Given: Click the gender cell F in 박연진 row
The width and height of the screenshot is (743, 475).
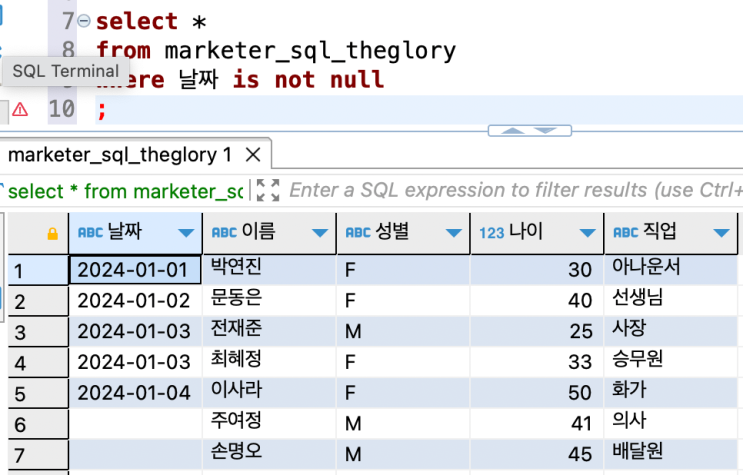Looking at the screenshot, I should coord(403,270).
